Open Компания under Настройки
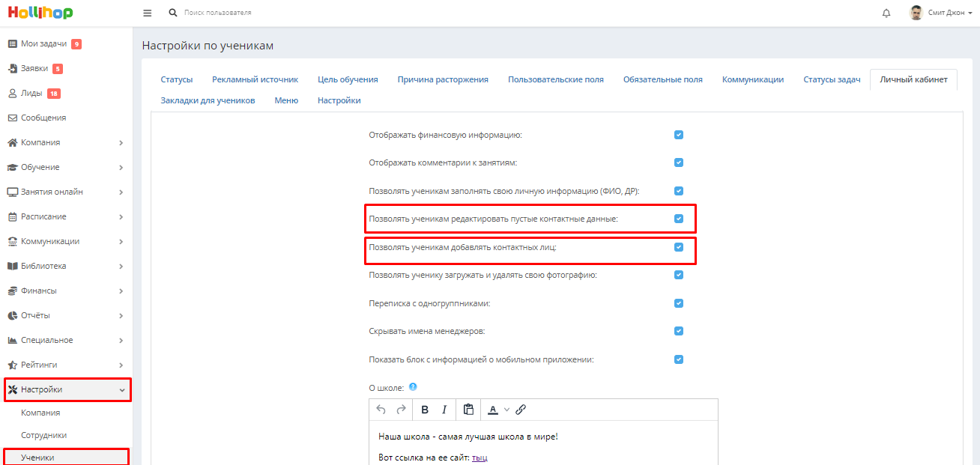 (40, 413)
